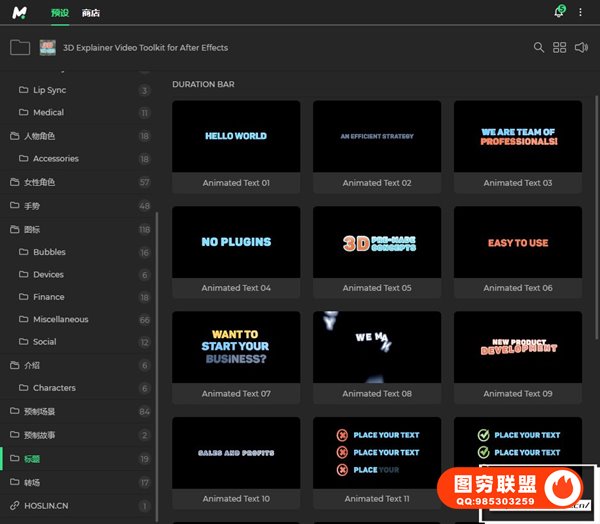Image resolution: width=600 pixels, height=524 pixels.
Task: Click the notification bell icon
Action: (x=558, y=12)
